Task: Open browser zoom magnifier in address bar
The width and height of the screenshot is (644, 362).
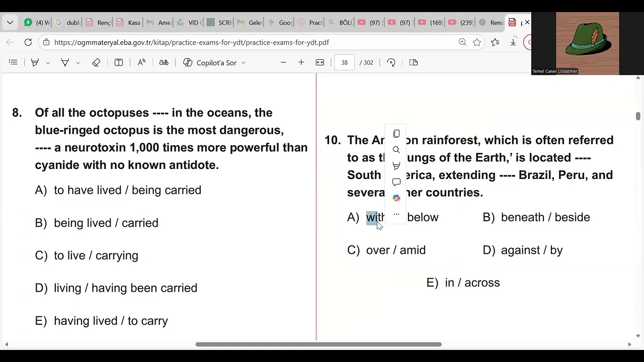Action: click(462, 42)
